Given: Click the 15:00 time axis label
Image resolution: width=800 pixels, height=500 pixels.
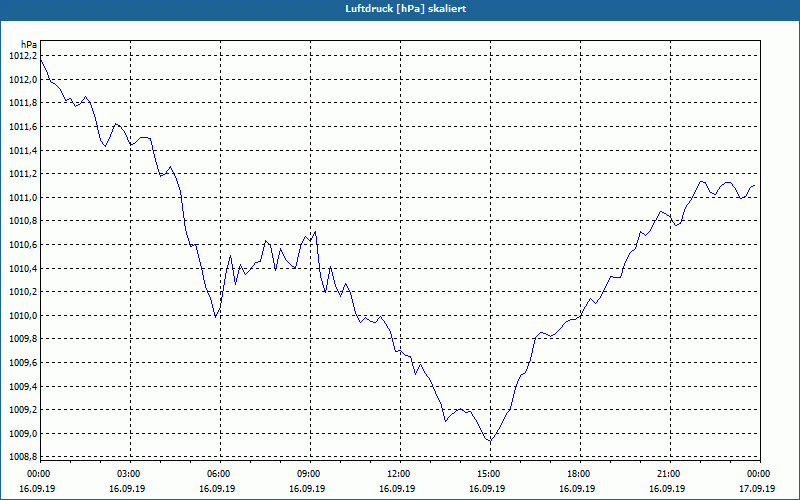Looking at the screenshot, I should point(490,474).
